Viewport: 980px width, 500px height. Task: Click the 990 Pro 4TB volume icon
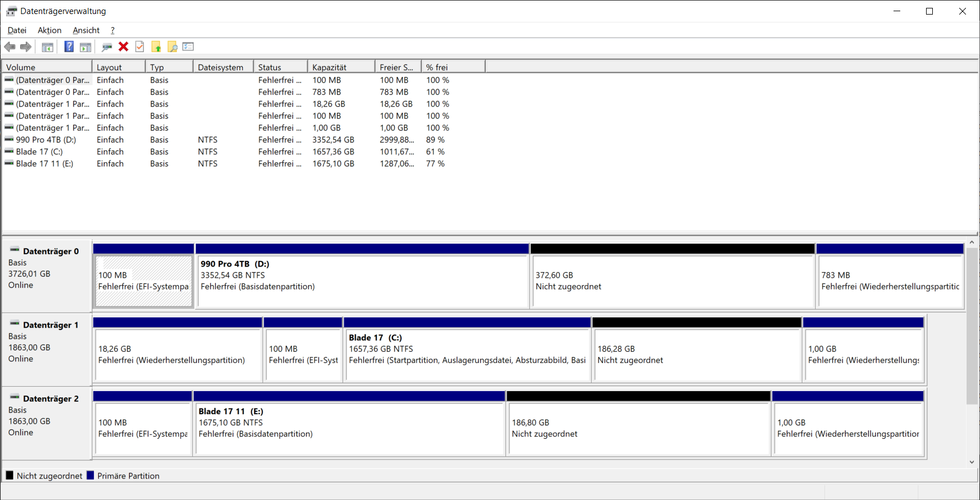pos(9,139)
